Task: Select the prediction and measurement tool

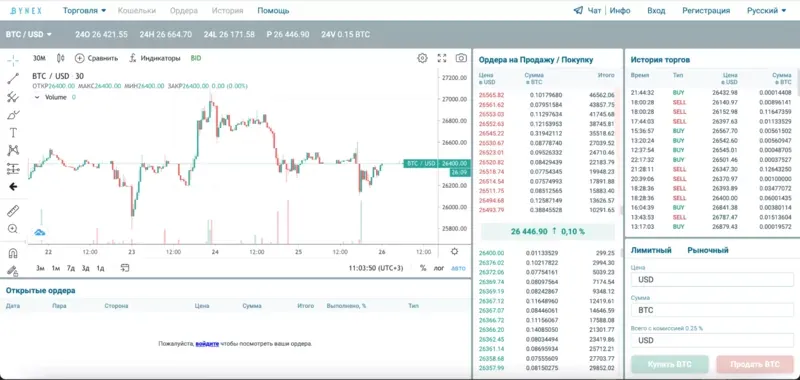Action: 13,168
